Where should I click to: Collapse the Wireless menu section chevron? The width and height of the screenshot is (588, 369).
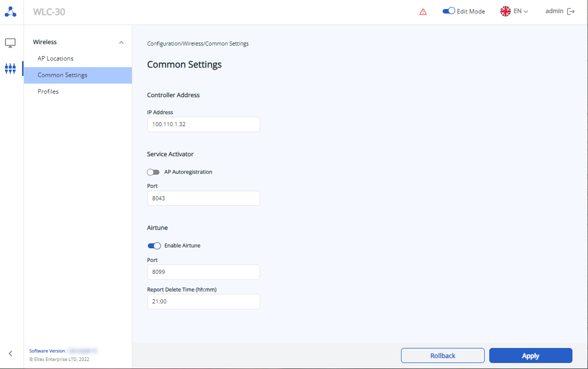pyautogui.click(x=121, y=43)
